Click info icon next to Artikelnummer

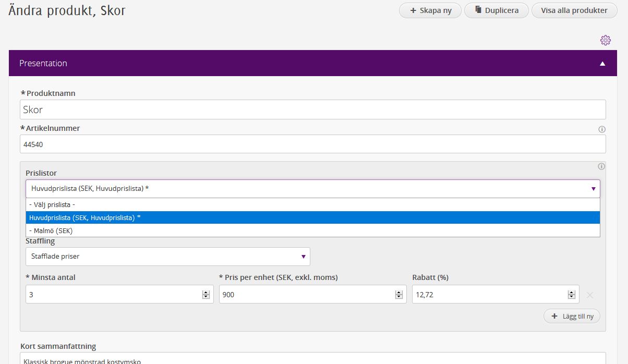601,129
